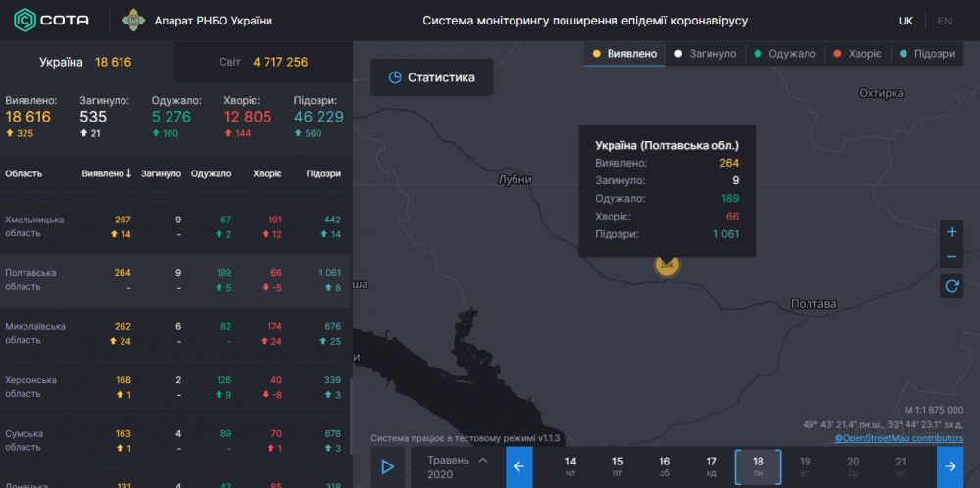This screenshot has height=488, width=980.
Task: Select Полтавська область row
Action: tap(175, 280)
